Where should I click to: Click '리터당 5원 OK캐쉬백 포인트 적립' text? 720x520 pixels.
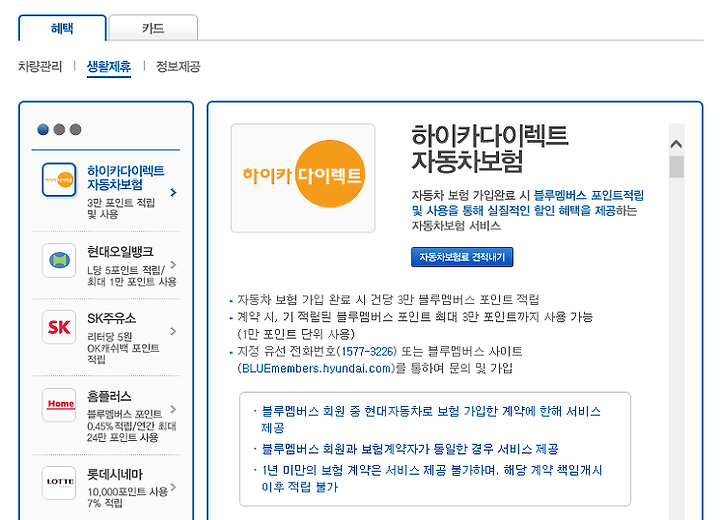[123, 348]
